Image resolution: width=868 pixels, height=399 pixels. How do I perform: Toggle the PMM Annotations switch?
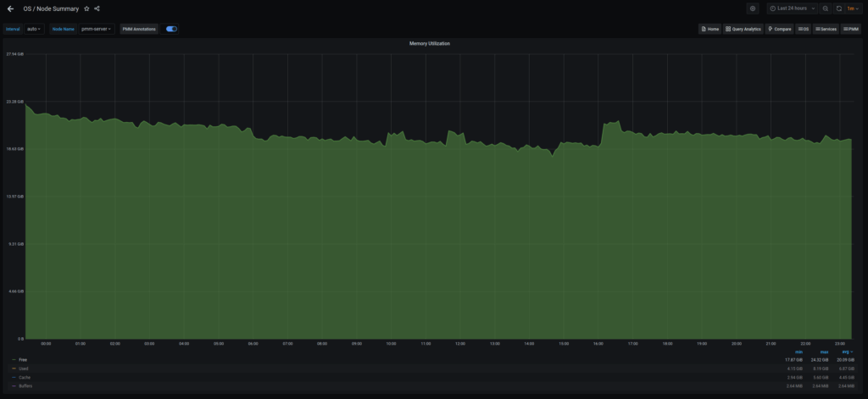coord(171,29)
